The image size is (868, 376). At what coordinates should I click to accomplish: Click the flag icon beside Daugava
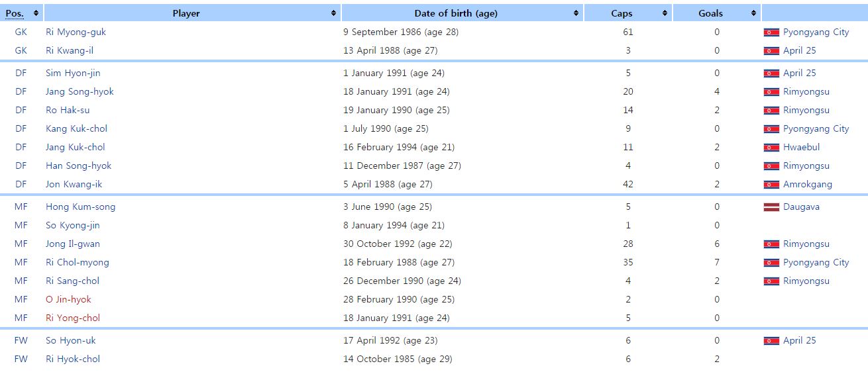point(771,207)
